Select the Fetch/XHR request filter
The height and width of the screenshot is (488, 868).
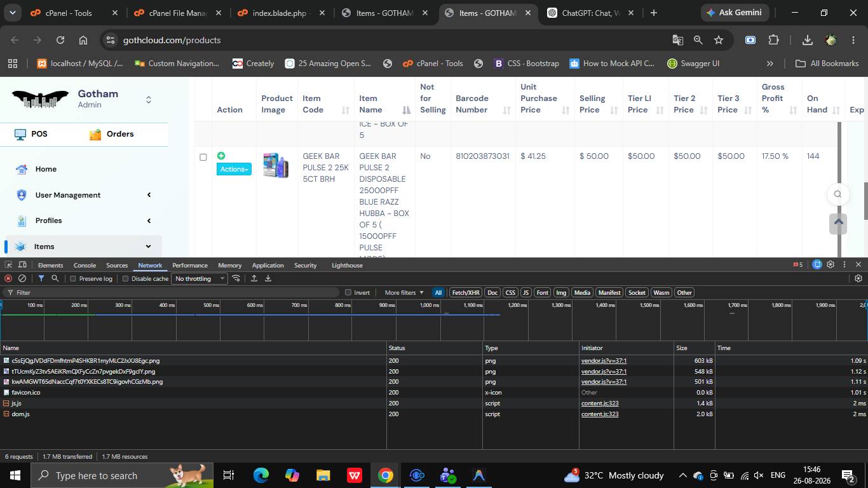(x=466, y=292)
